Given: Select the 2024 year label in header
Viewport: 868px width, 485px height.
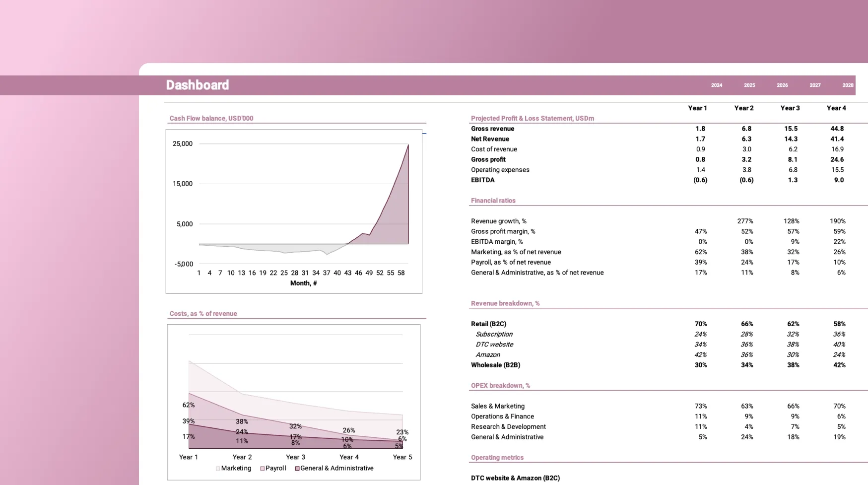Looking at the screenshot, I should pos(716,85).
